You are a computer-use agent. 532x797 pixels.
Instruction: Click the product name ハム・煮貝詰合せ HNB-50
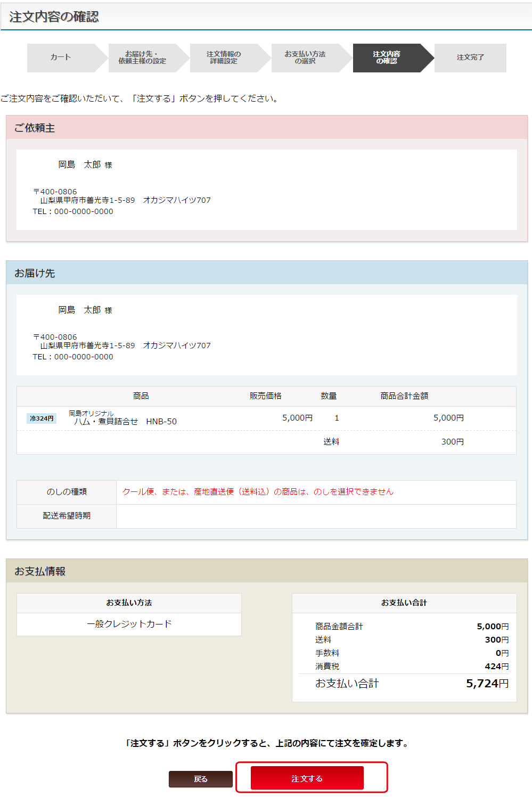125,422
